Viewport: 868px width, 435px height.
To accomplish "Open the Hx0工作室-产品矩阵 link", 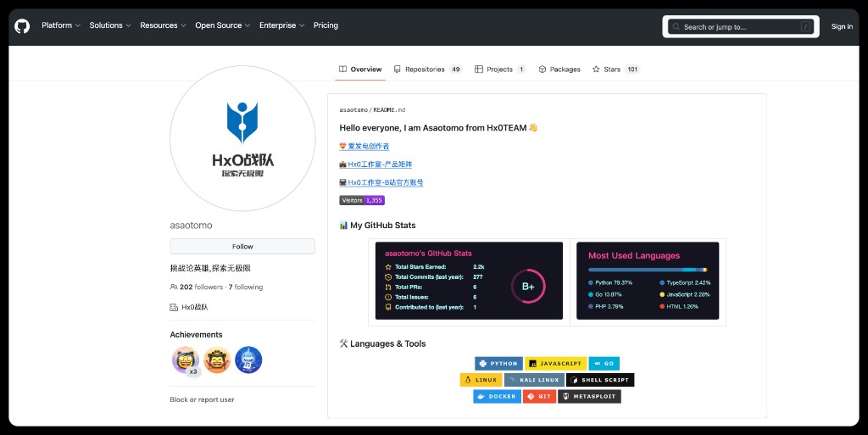I will click(376, 165).
